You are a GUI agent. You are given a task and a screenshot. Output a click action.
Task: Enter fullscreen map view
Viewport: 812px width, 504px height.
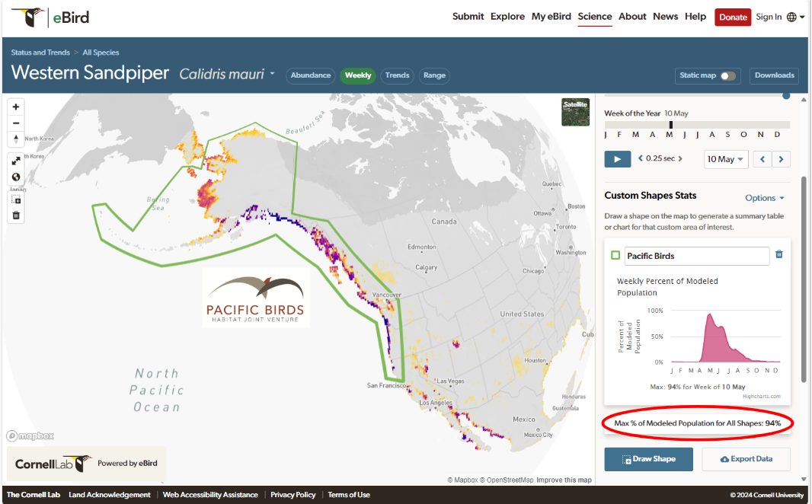coord(16,161)
